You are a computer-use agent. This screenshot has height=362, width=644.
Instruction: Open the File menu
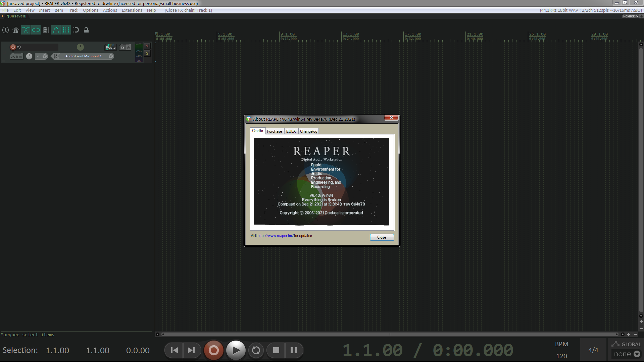coord(6,10)
